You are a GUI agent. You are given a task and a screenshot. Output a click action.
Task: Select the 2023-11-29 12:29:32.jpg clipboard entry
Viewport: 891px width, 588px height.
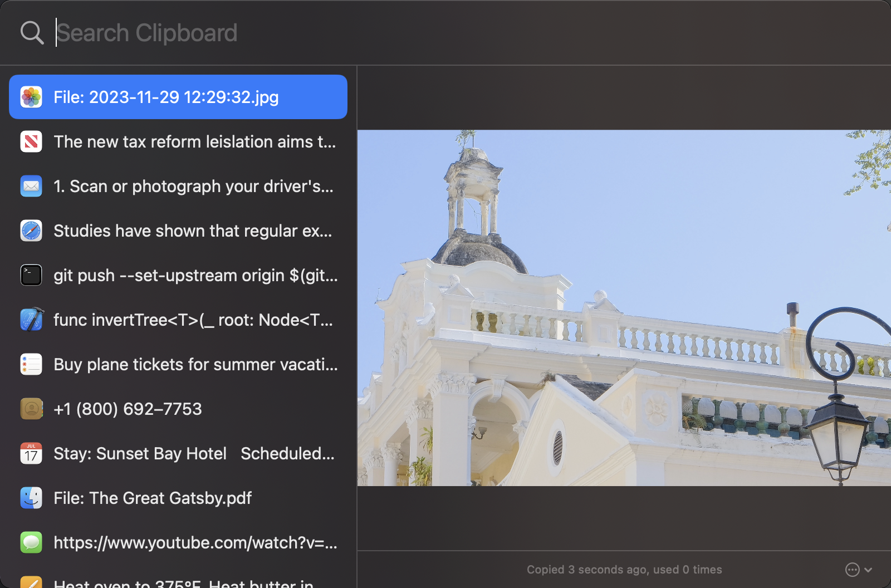[167, 97]
